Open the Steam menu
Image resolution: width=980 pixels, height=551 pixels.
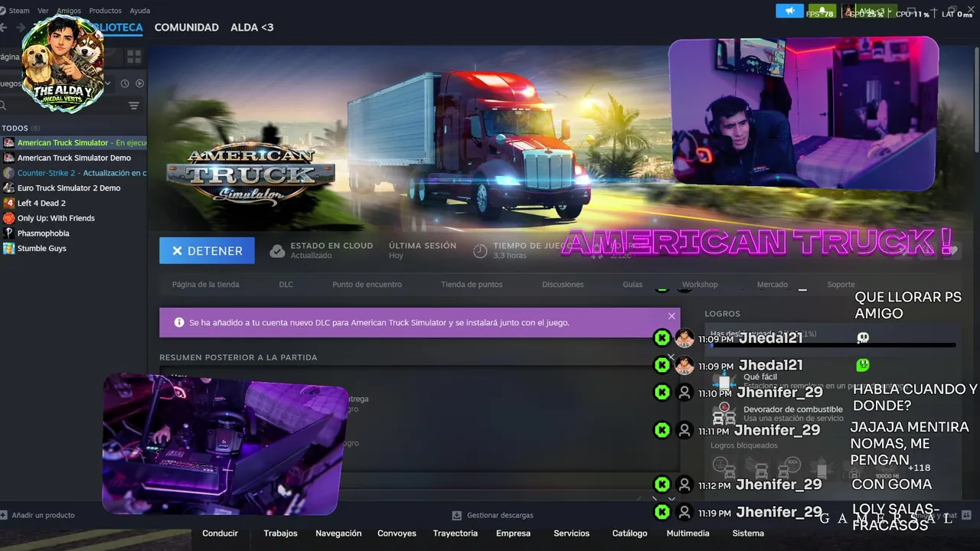point(19,11)
